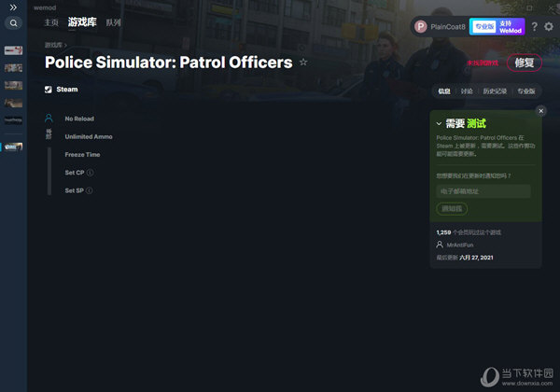Viewport: 560px width, 392px height.
Task: Select the No Reload cheat
Action: [x=79, y=119]
